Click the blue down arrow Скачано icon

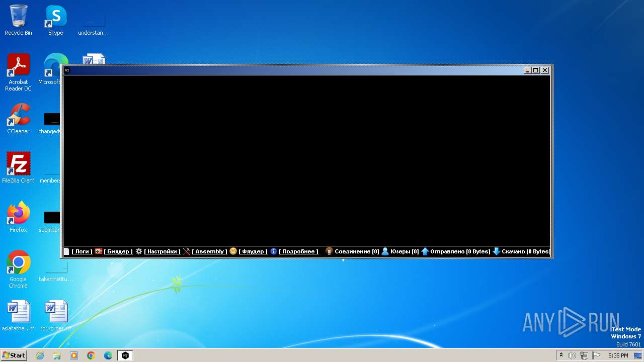coord(497,251)
